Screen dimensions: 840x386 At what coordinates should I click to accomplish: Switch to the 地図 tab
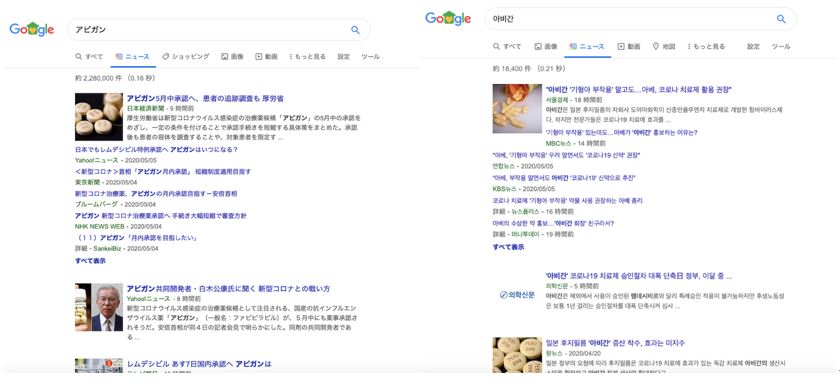(x=663, y=47)
